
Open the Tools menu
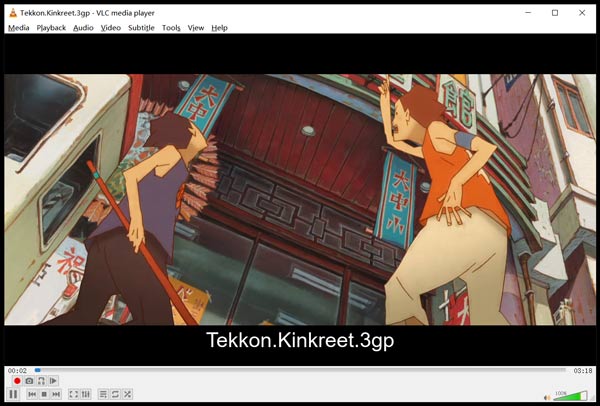(x=171, y=28)
